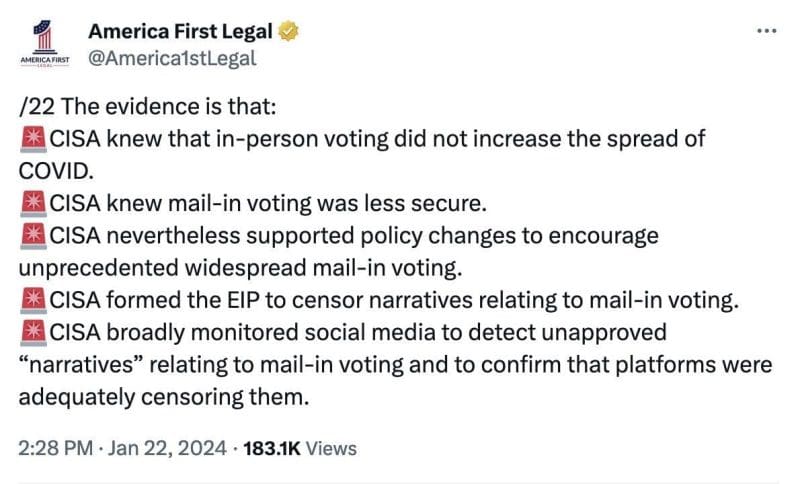Viewport: 800px width, 484px height.
Task: Open the @America1stLegal handle link
Action: coord(174,57)
